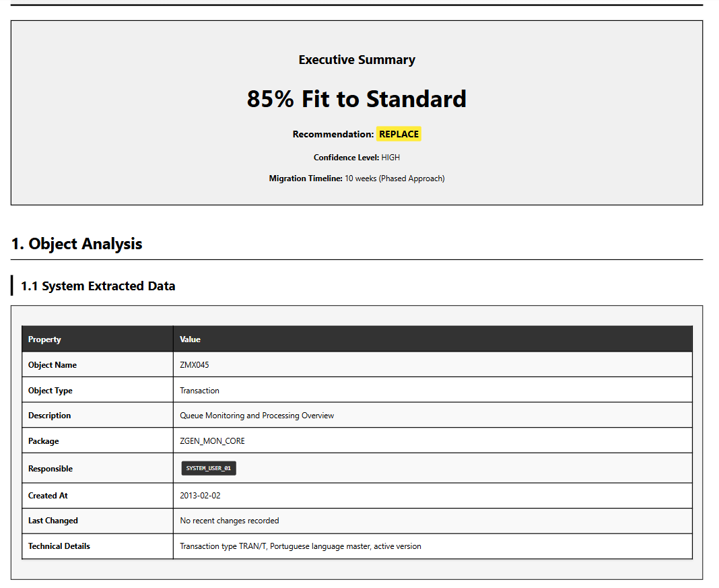The width and height of the screenshot is (719, 588).
Task: Click the Confidence Level HIGH text
Action: tap(357, 158)
